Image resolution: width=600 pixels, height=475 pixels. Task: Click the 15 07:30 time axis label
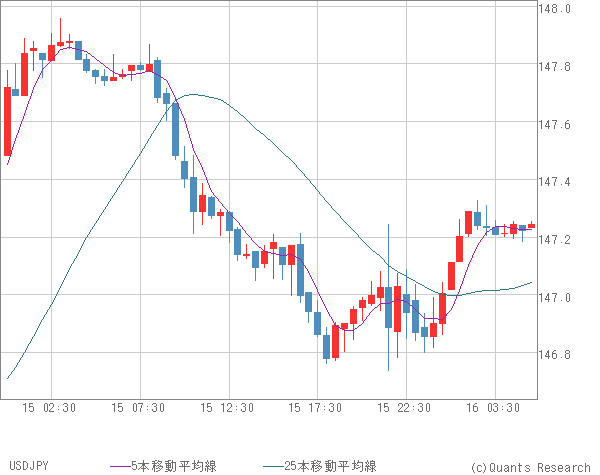click(x=138, y=408)
